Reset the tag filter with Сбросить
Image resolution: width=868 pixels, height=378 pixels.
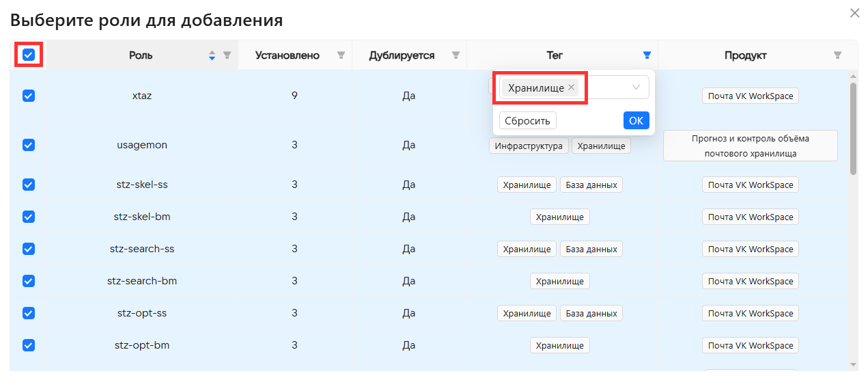pyautogui.click(x=527, y=120)
